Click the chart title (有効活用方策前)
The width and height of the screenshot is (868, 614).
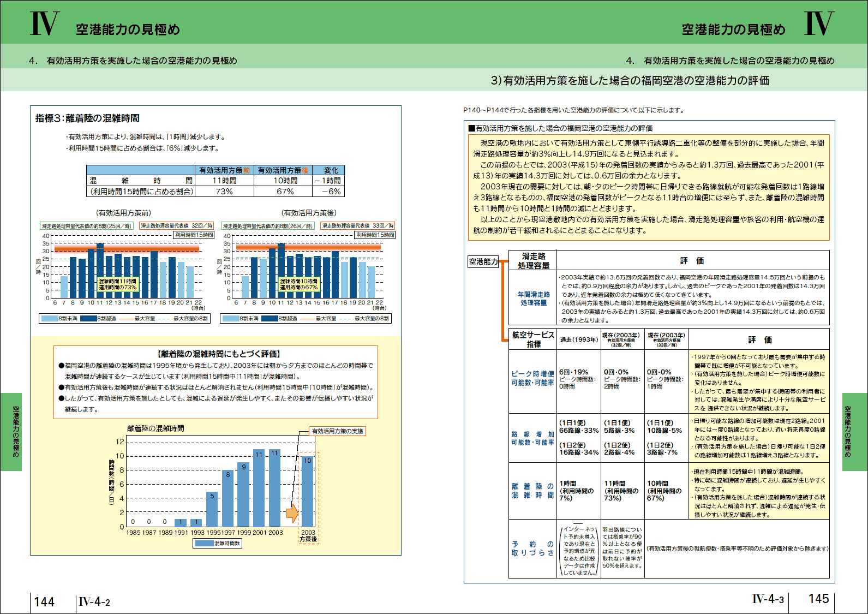[x=124, y=213]
